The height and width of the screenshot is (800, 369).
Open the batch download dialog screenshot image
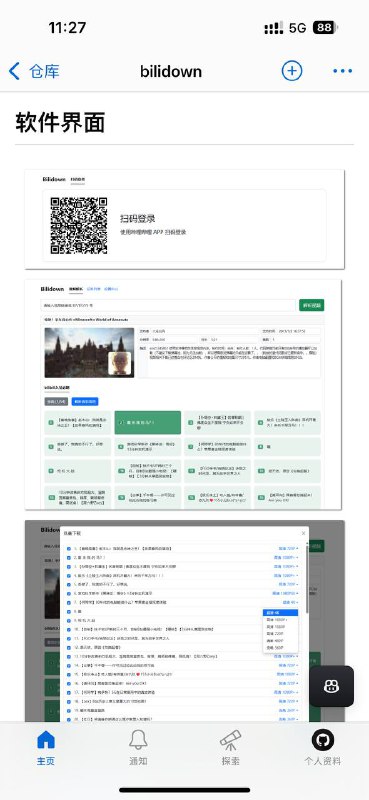click(185, 621)
